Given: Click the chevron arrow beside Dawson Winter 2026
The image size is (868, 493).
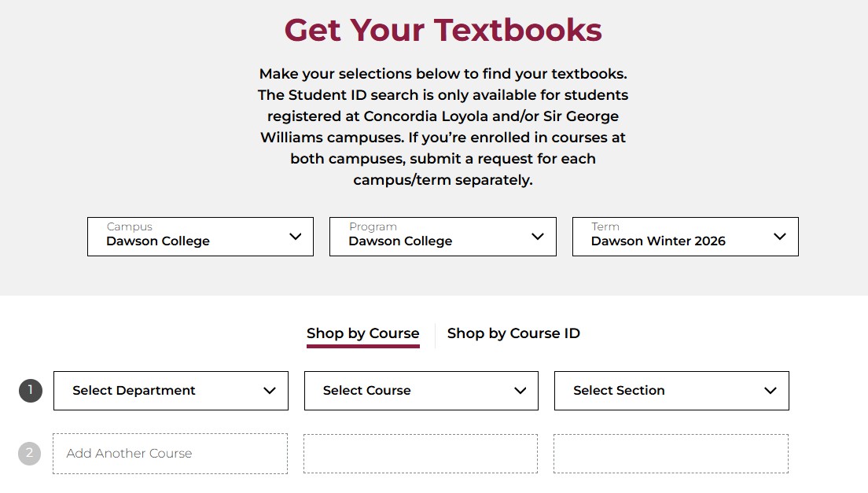Looking at the screenshot, I should (x=780, y=237).
